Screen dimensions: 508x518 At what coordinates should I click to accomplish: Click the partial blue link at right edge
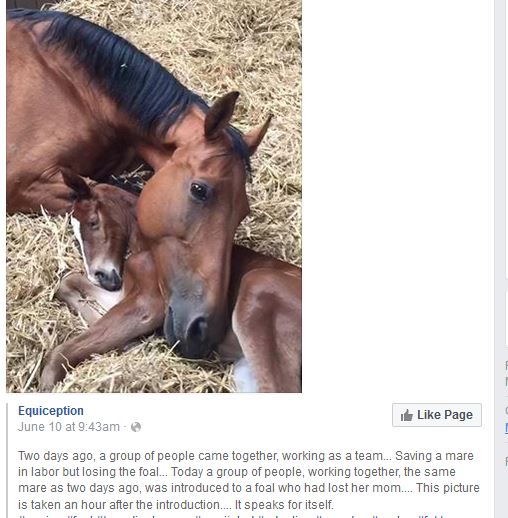click(x=506, y=427)
